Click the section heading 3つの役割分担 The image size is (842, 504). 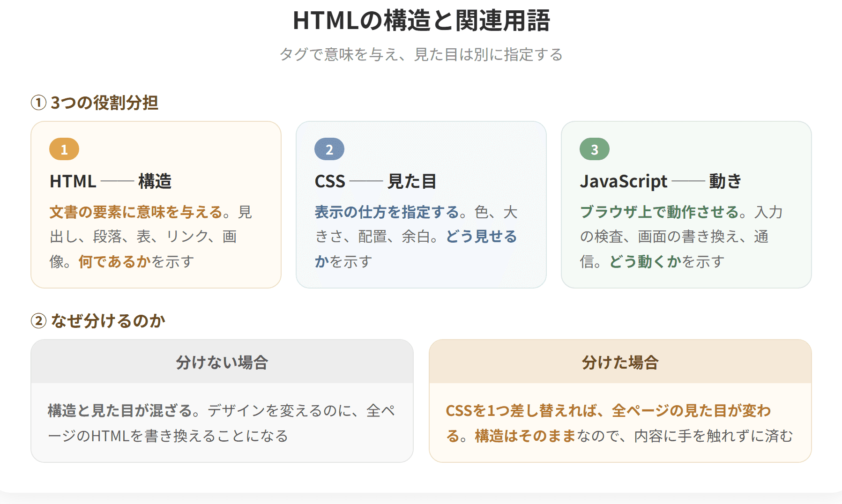click(x=104, y=103)
